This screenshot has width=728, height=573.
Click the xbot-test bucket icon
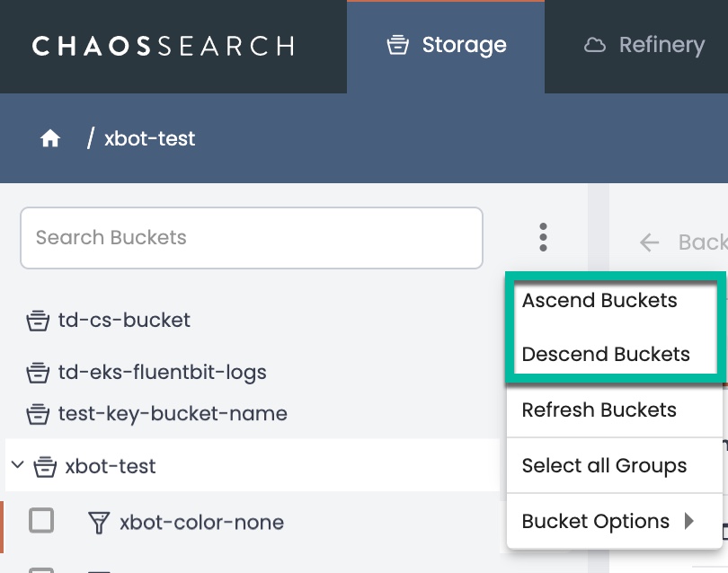45,467
